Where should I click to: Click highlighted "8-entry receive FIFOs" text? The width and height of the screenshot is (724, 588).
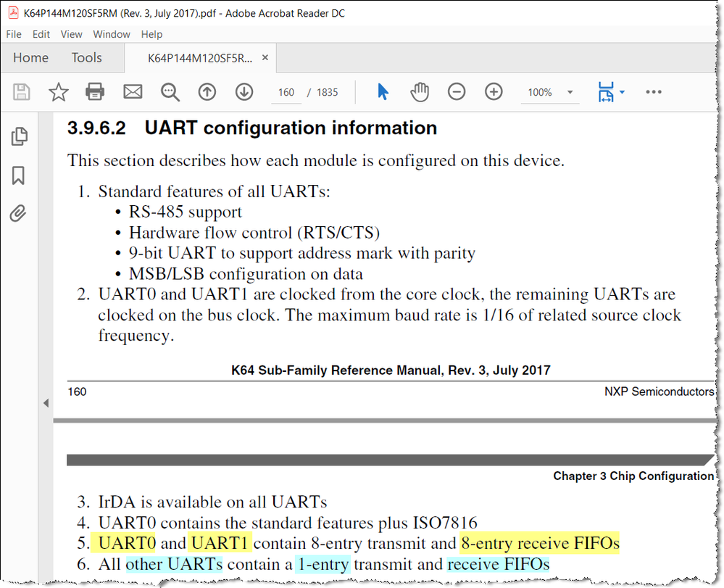click(540, 543)
